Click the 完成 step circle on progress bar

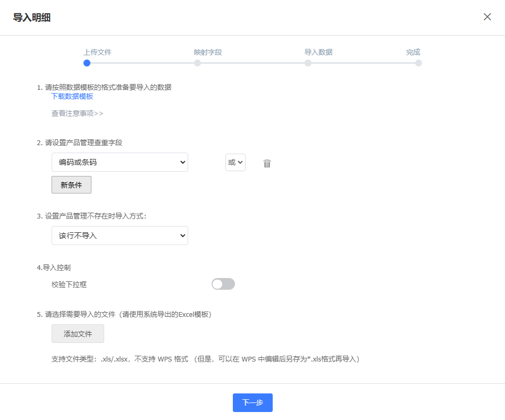coord(418,63)
